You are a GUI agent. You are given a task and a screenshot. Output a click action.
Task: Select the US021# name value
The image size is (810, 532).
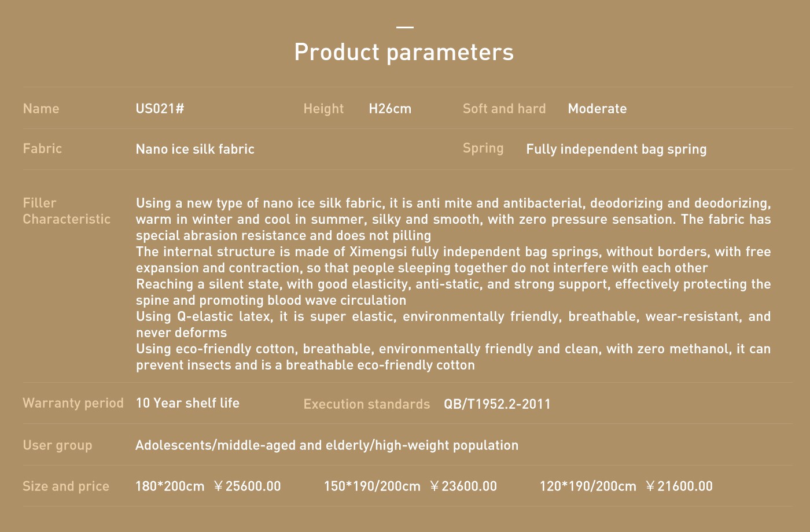[x=160, y=109]
